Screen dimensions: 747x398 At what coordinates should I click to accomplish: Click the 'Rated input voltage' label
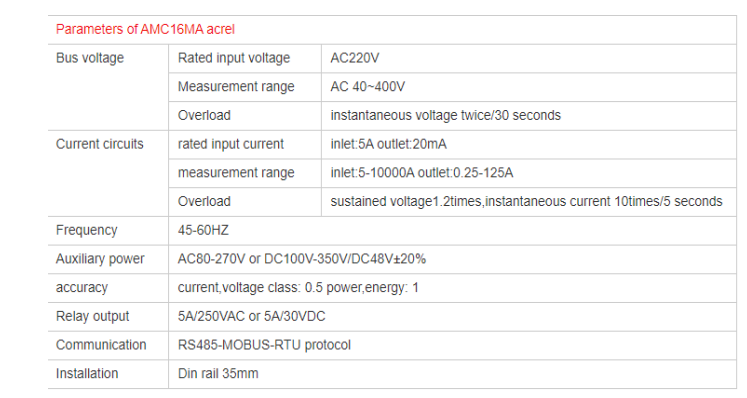(234, 58)
